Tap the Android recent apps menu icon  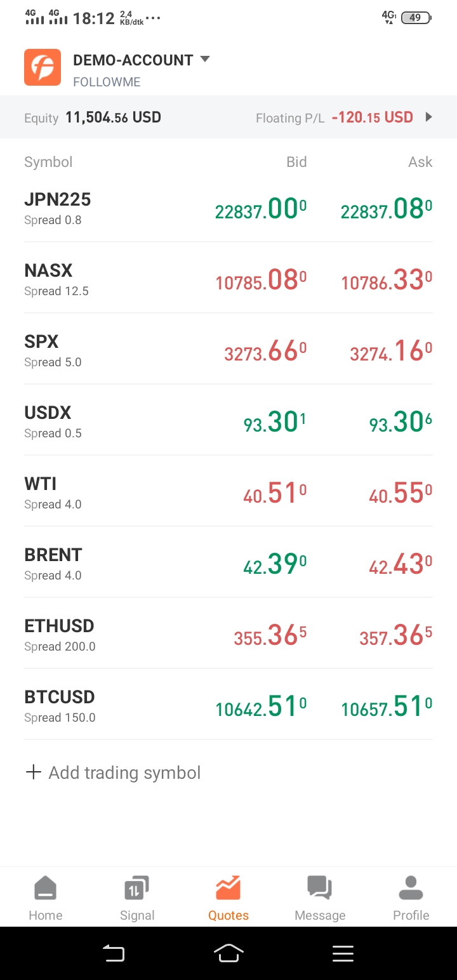tap(343, 953)
